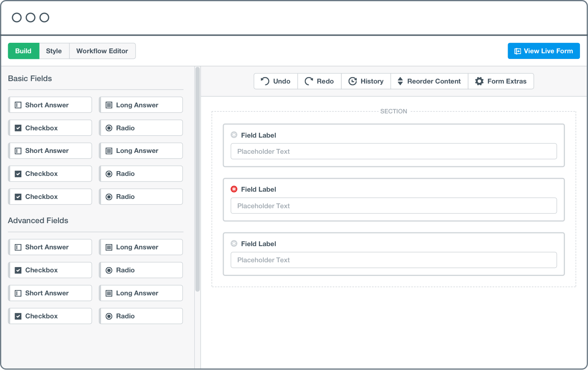Select second Short Answer in Advanced Fields
The width and height of the screenshot is (588, 370).
[50, 293]
